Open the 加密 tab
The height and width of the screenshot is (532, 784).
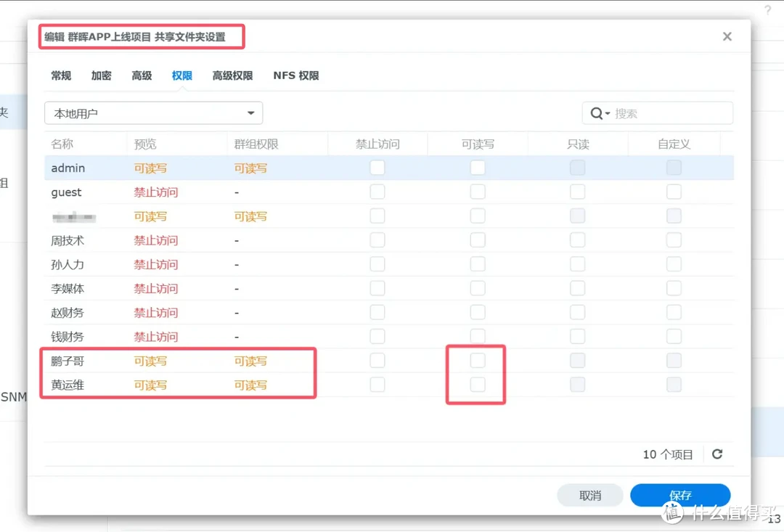coord(101,75)
